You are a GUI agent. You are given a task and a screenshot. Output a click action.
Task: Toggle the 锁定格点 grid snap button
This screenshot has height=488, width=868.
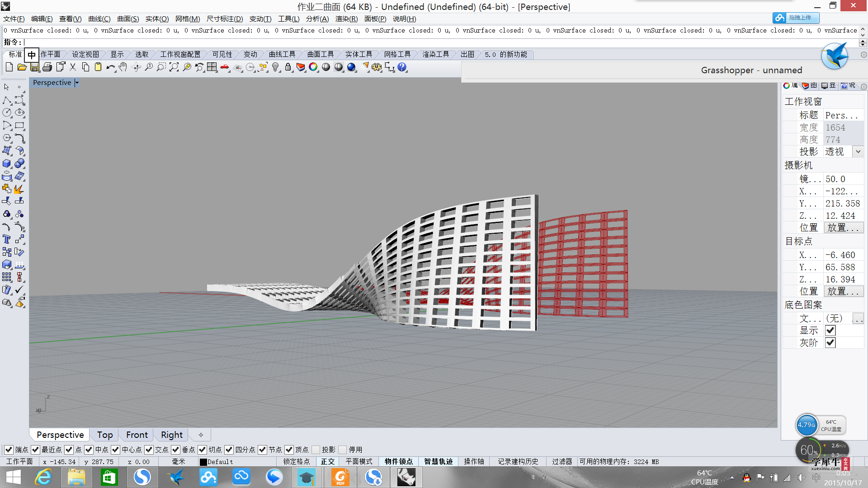pos(297,462)
